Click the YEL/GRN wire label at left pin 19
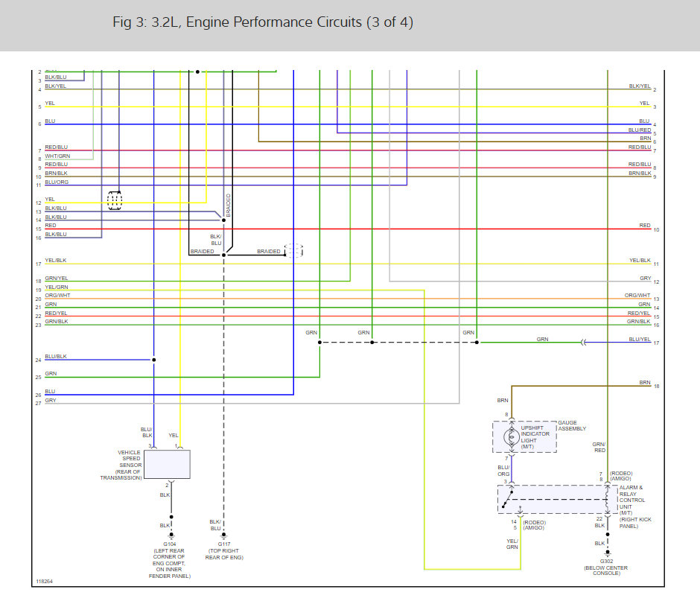 tap(57, 287)
